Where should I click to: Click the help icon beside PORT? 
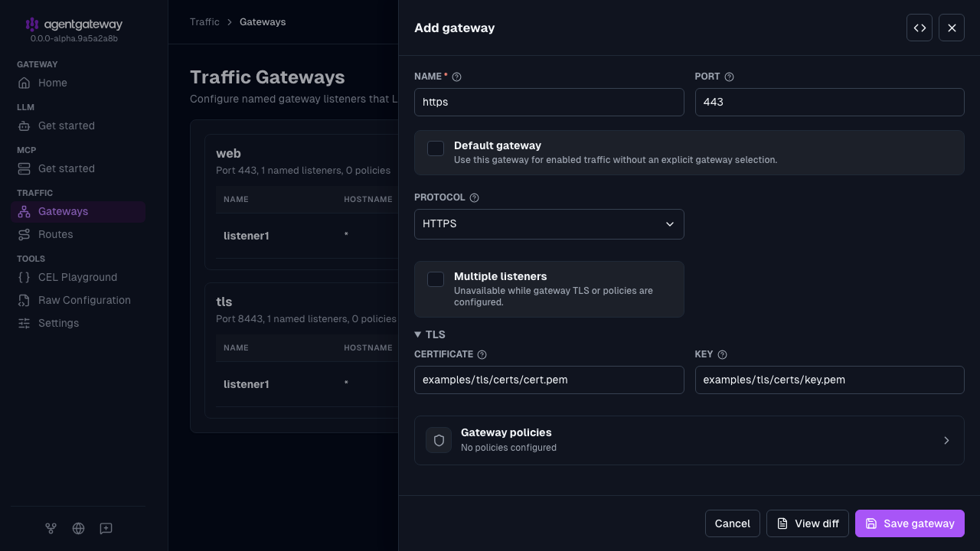729,77
